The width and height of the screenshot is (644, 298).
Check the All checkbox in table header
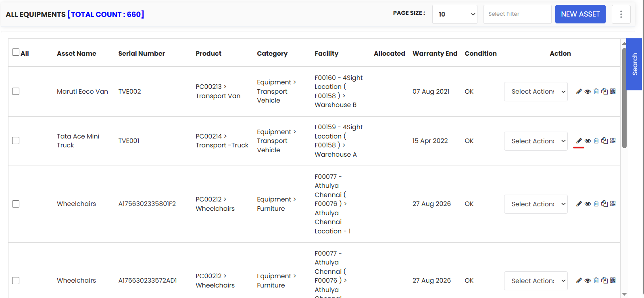pyautogui.click(x=16, y=52)
